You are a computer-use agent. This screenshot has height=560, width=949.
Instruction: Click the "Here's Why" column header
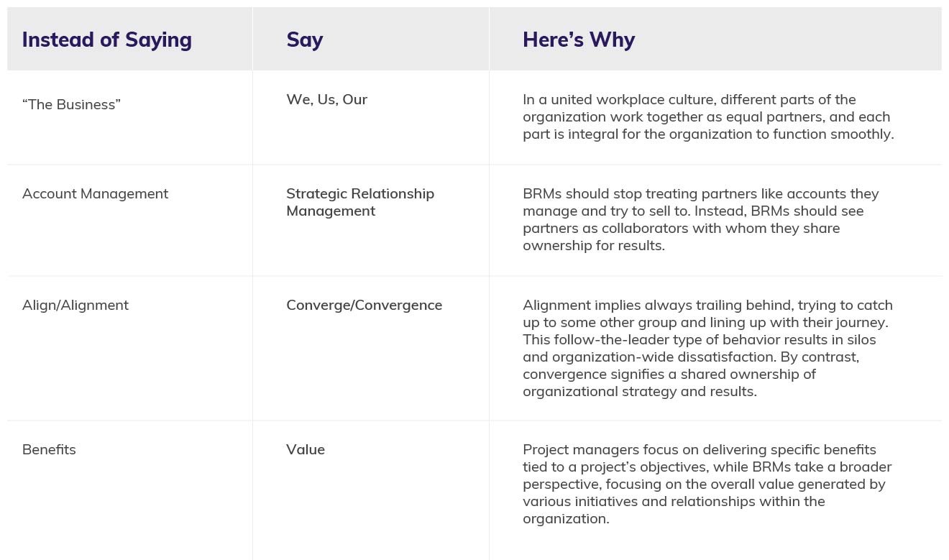[579, 40]
